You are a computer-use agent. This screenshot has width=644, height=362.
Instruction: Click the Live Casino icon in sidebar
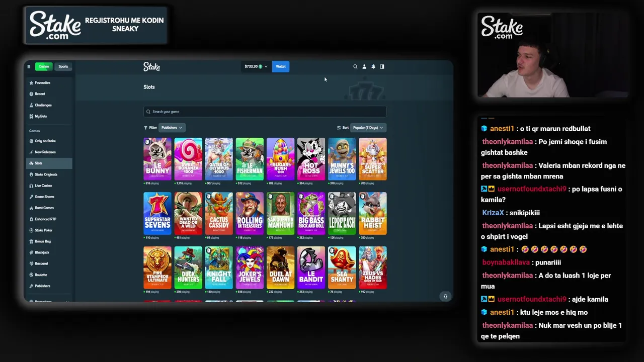(31, 186)
